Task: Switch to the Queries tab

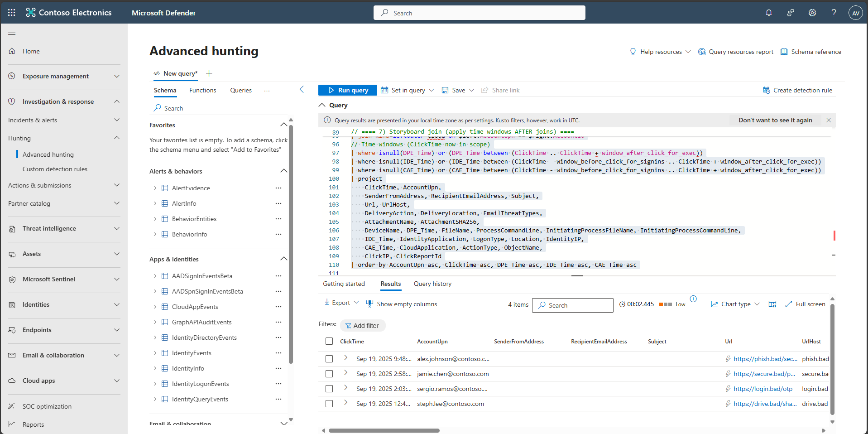Action: (241, 90)
